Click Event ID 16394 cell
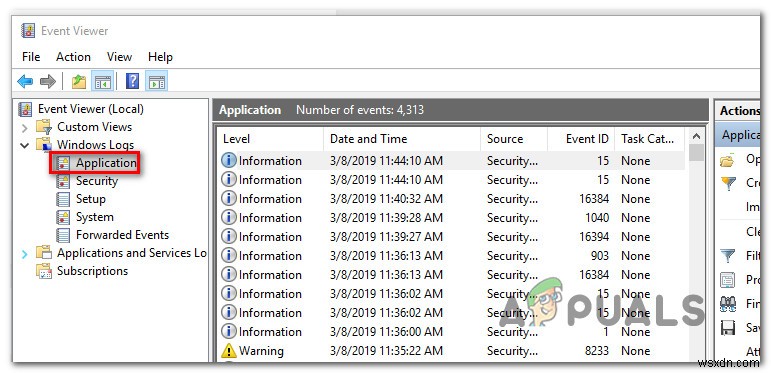The width and height of the screenshot is (771, 373). pos(594,236)
